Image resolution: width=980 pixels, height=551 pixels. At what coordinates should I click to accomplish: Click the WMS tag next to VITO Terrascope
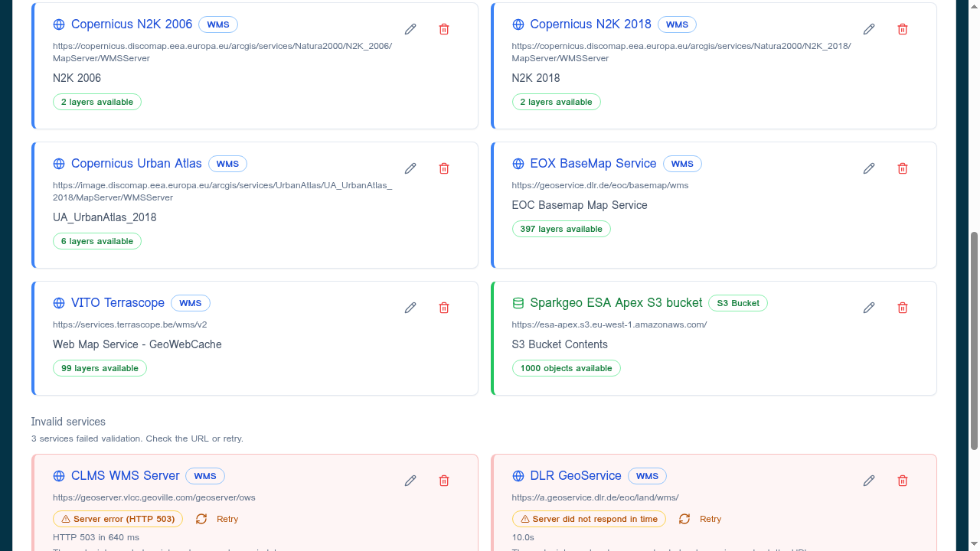click(191, 303)
